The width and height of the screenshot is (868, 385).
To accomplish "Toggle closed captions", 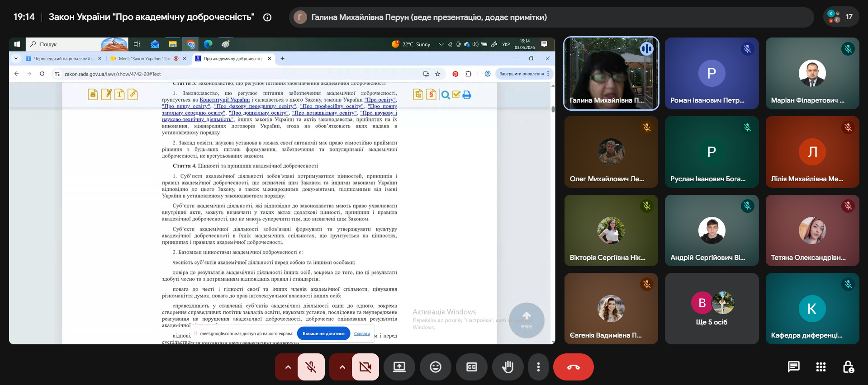I will coord(472,367).
